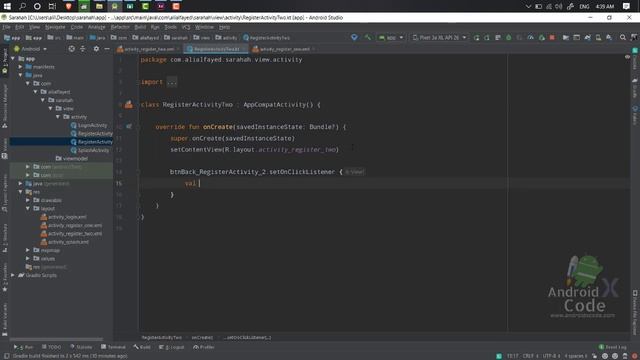Toggle the Build Variants side panel
Viewport: 640px width, 360px height.
coord(4,320)
